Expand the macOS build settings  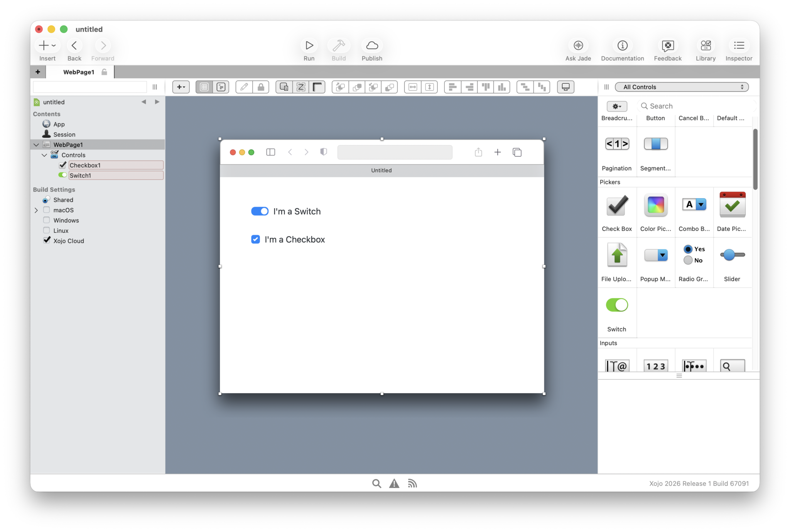tap(36, 210)
